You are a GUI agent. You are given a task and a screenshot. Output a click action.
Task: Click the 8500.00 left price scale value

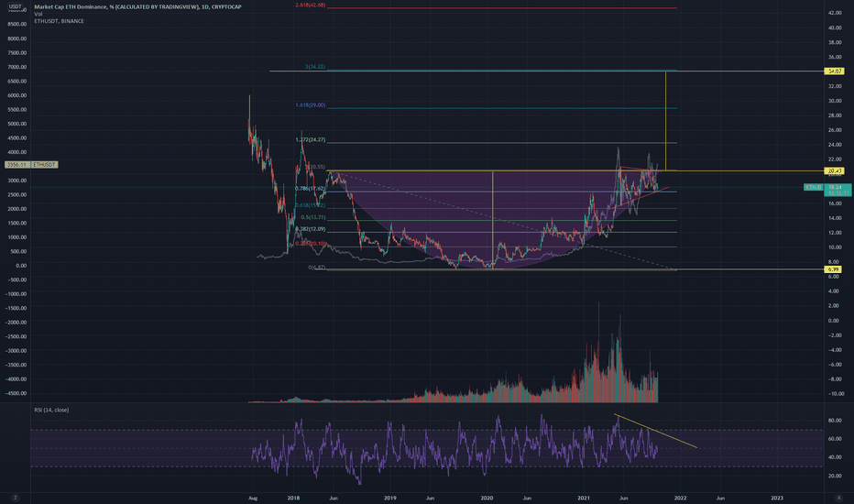[16, 24]
